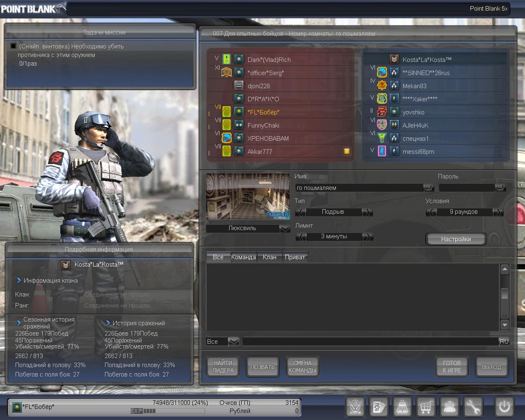Click yovshko's red PB clan emblem
This screenshot has width=525, height=420.
click(382, 112)
